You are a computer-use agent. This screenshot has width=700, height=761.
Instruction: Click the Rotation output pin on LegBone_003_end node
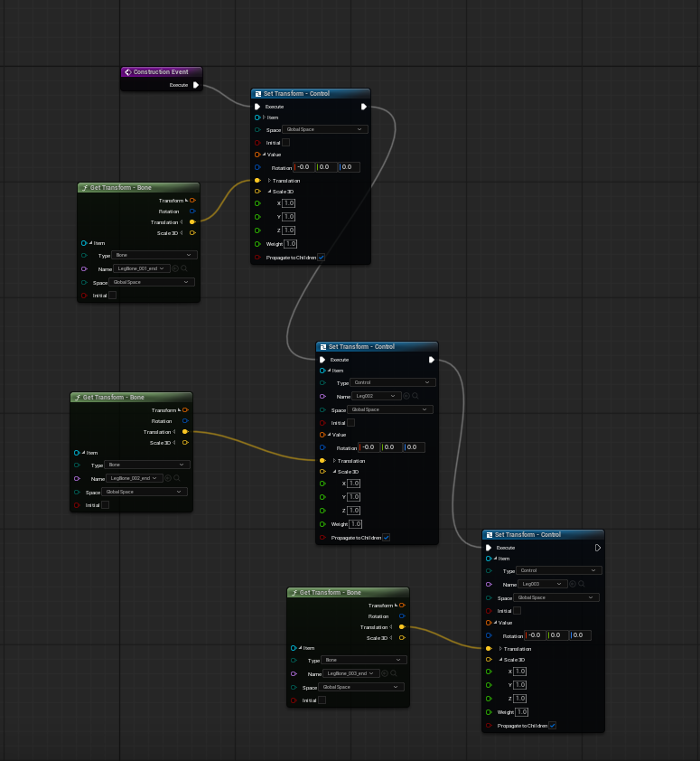point(402,616)
